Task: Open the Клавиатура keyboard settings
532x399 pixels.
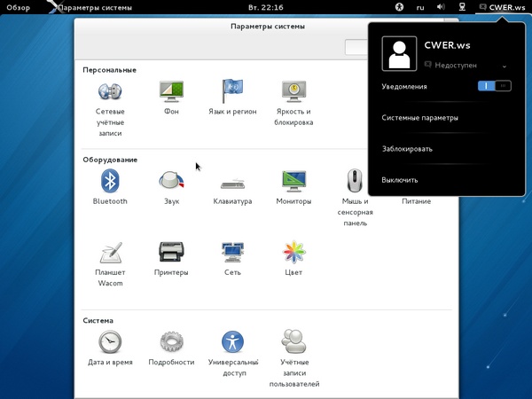Action: click(x=232, y=182)
